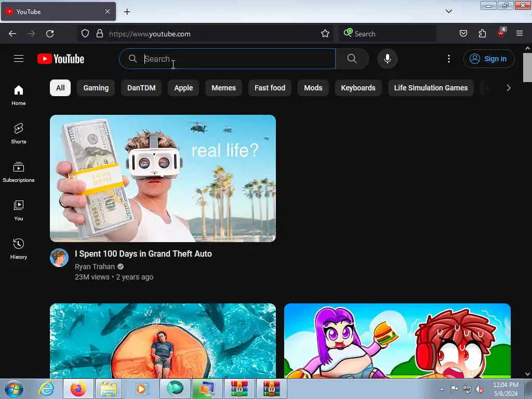Show hidden system tray icons
The height and width of the screenshot is (399, 532).
(x=442, y=389)
